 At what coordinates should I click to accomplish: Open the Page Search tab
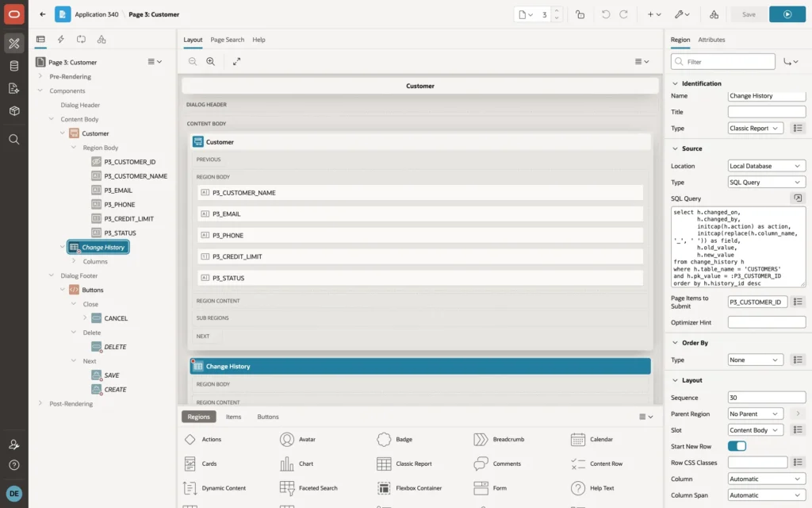tap(227, 40)
